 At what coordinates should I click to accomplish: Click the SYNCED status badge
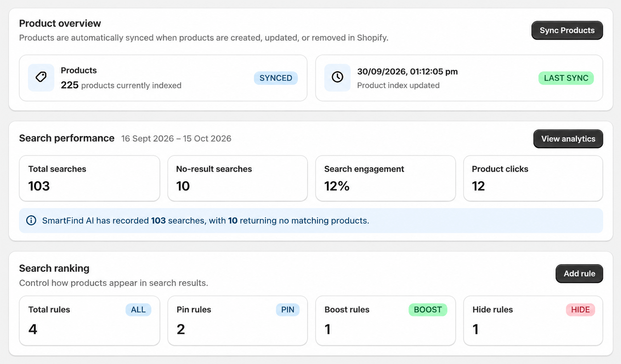pos(276,78)
